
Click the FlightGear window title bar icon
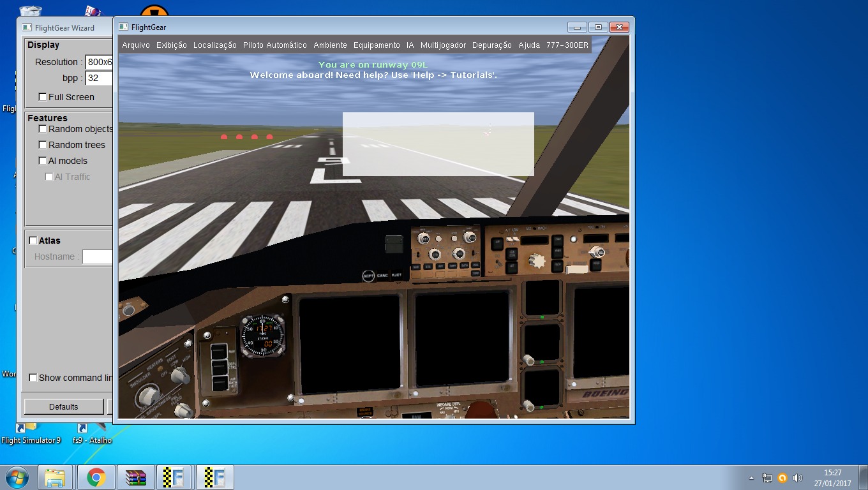[x=124, y=27]
